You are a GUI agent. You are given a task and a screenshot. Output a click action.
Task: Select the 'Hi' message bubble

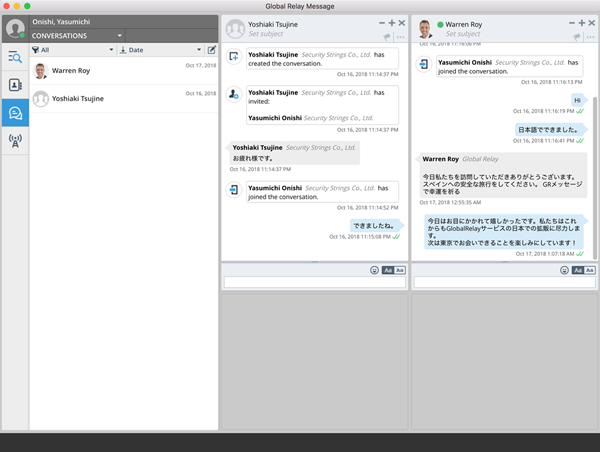click(x=578, y=100)
